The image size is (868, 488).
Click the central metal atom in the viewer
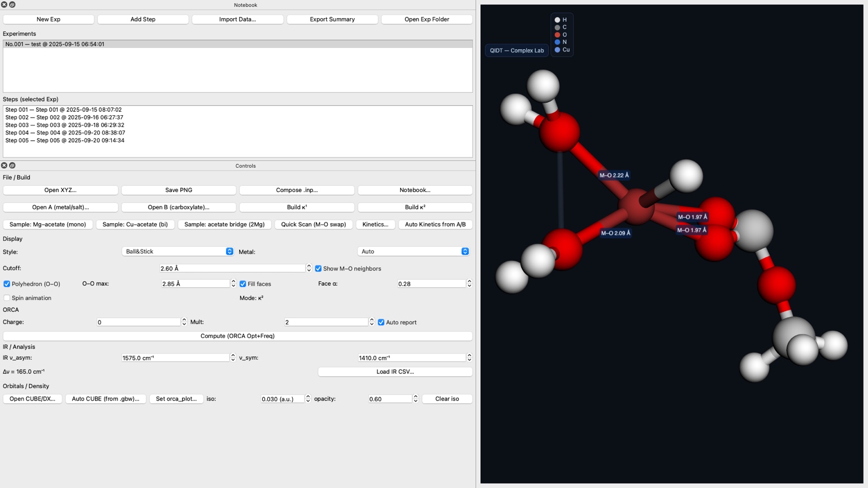(x=637, y=207)
